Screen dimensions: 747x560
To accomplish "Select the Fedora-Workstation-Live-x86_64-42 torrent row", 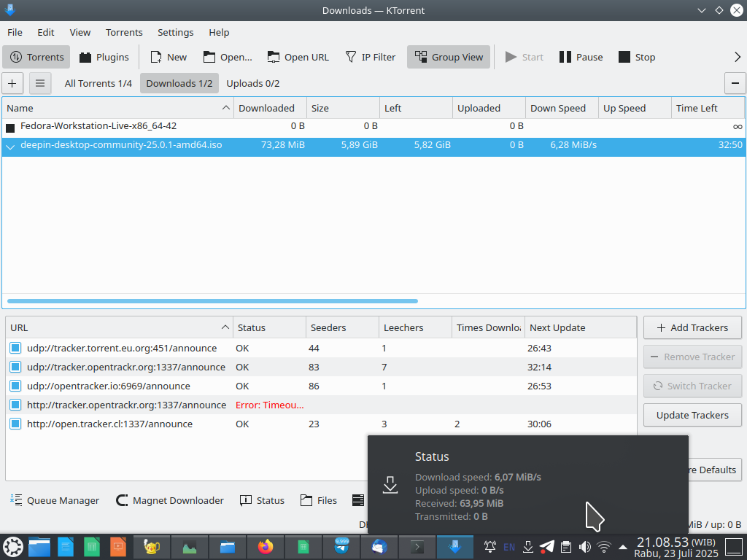I will pos(373,127).
